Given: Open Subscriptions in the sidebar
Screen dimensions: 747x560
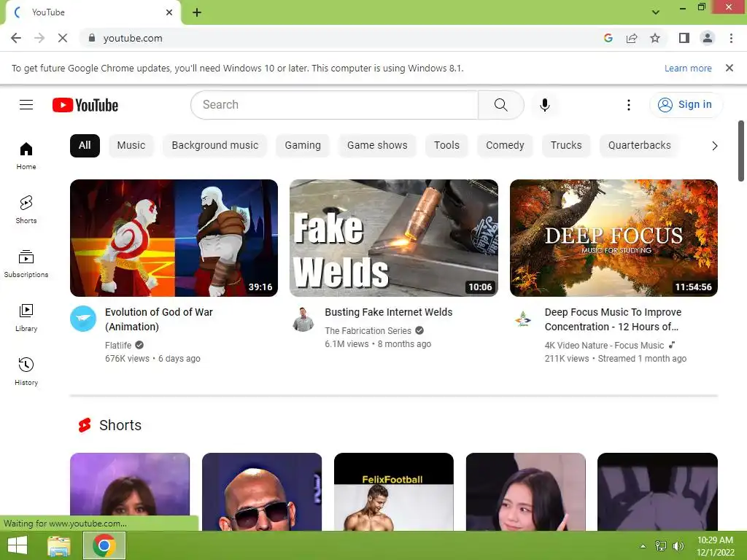Looking at the screenshot, I should 26,264.
